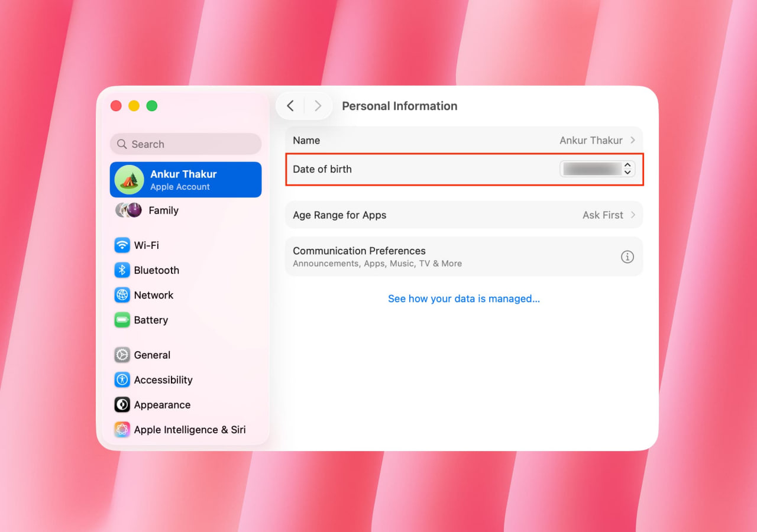The height and width of the screenshot is (532, 757).
Task: Click the Accessibility icon in sidebar
Action: (x=122, y=379)
